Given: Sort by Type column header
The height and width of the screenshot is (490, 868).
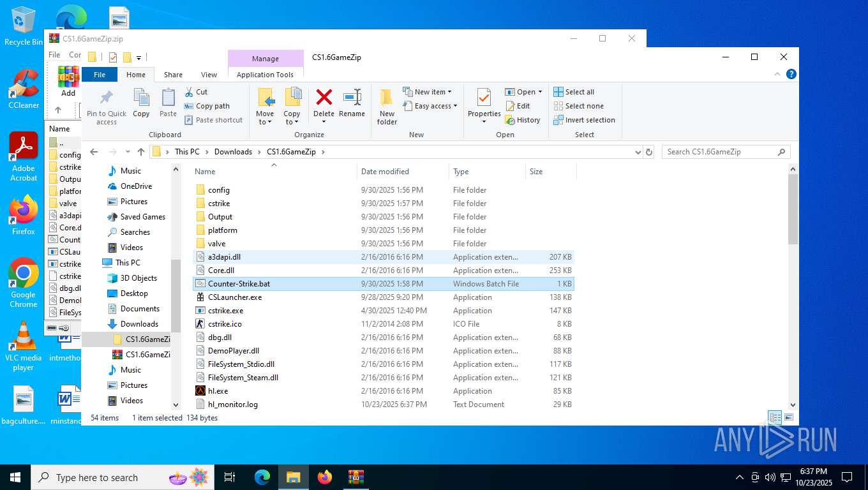Looking at the screenshot, I should coord(487,171).
